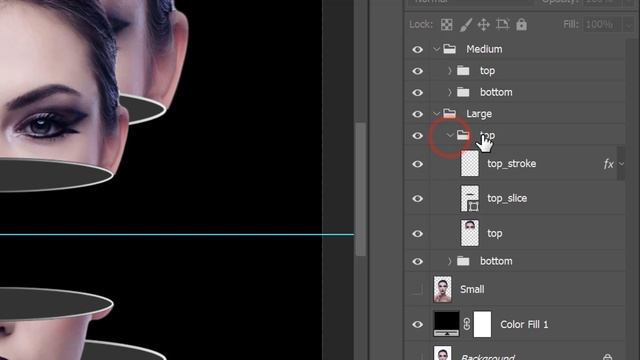640x360 pixels.
Task: Collapse the top group under Large
Action: coord(450,136)
